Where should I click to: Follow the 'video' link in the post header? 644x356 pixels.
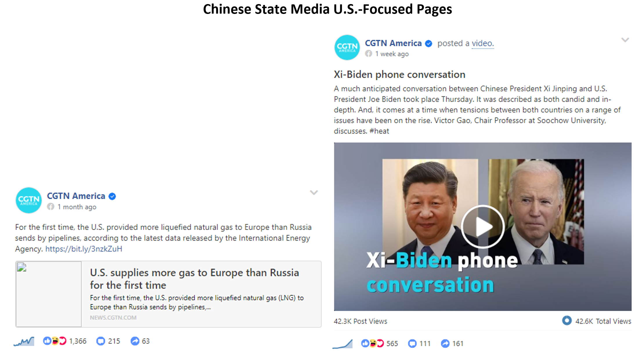(x=482, y=43)
